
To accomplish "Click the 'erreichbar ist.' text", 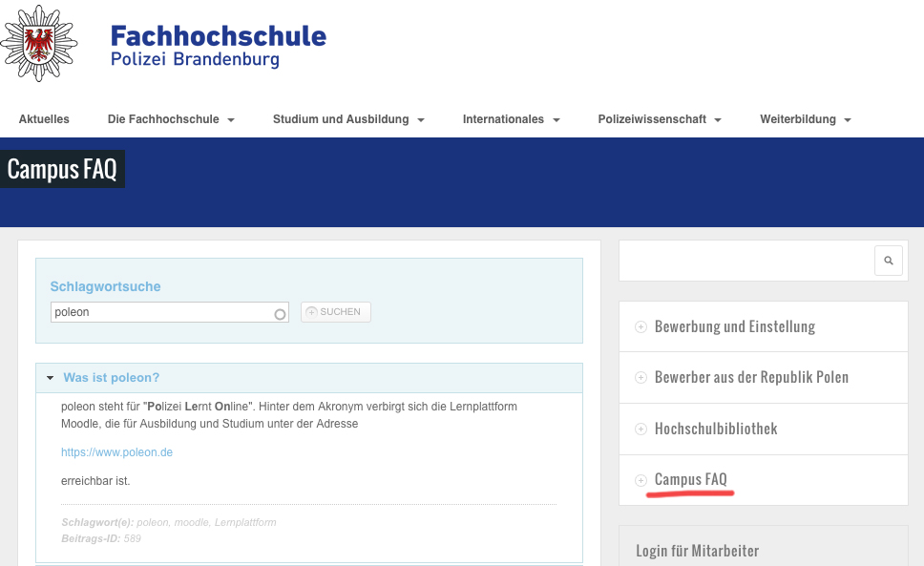I will 95,481.
